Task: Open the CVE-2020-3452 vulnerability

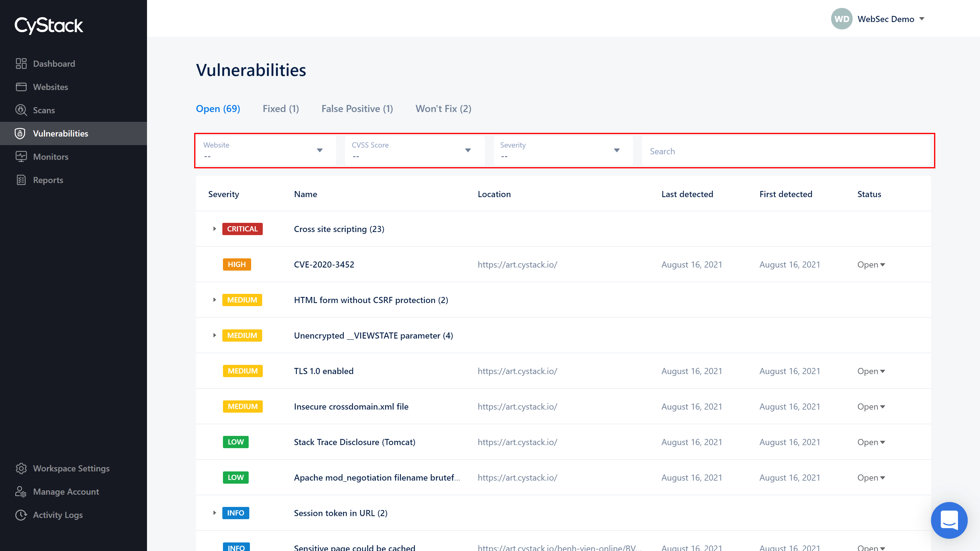Action: [324, 264]
